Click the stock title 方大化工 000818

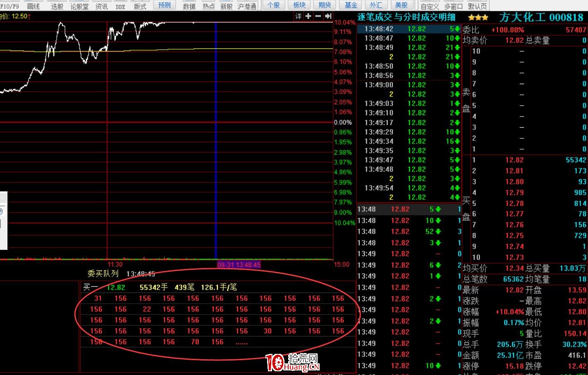[x=541, y=17]
